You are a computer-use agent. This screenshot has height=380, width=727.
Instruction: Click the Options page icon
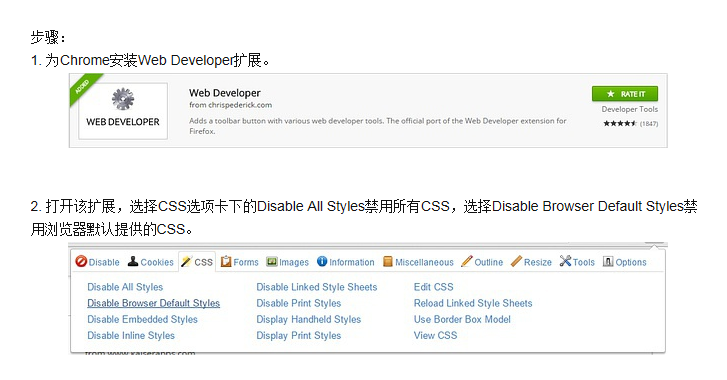point(607,261)
